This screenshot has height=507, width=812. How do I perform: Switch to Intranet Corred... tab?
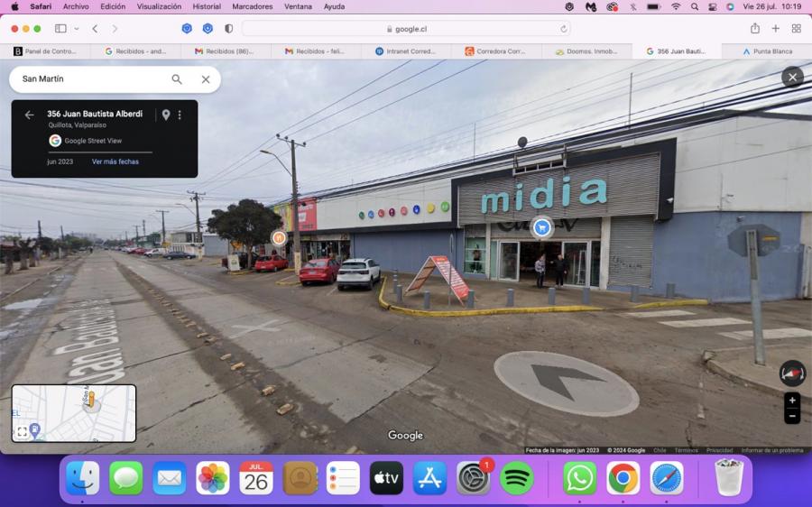[x=406, y=51]
